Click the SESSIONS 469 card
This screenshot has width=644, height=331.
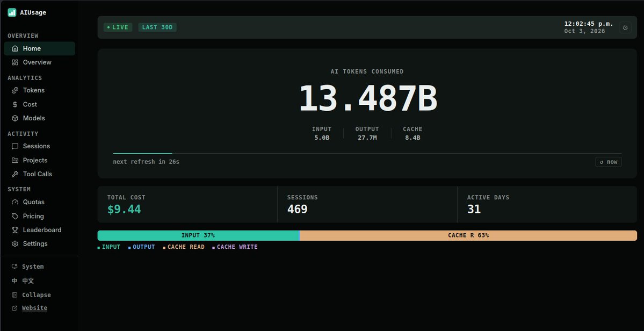[x=367, y=204]
